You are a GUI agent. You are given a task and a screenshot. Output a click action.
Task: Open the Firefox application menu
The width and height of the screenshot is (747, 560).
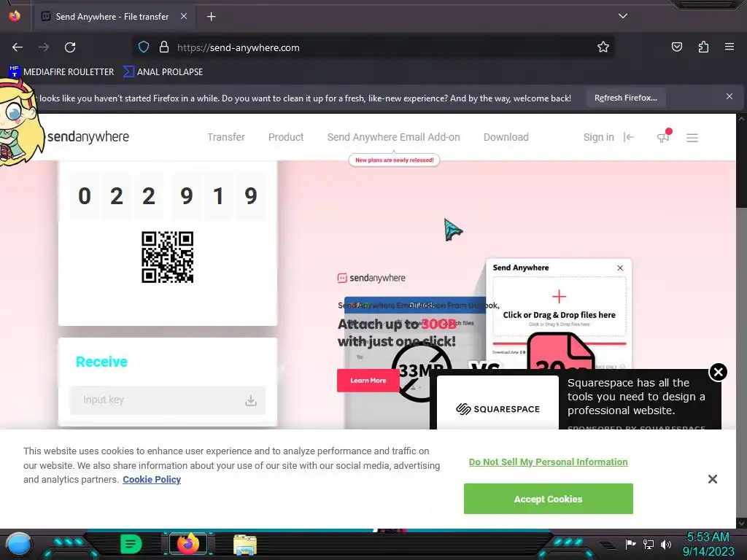tap(729, 47)
